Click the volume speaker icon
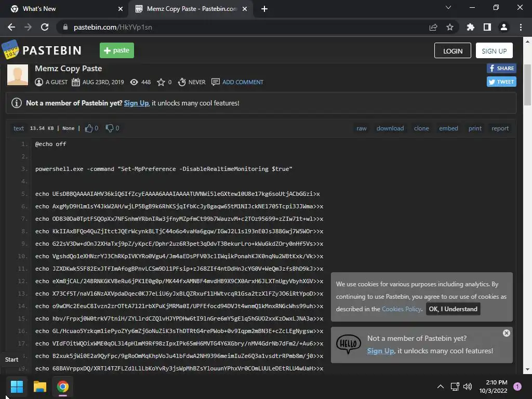The height and width of the screenshot is (399, 532). coord(468,387)
